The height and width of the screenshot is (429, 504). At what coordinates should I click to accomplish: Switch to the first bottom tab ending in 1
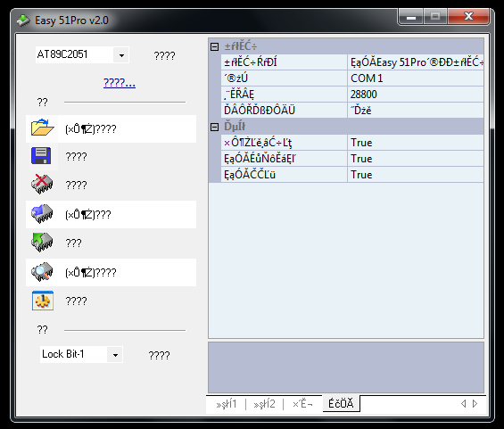[x=227, y=404]
